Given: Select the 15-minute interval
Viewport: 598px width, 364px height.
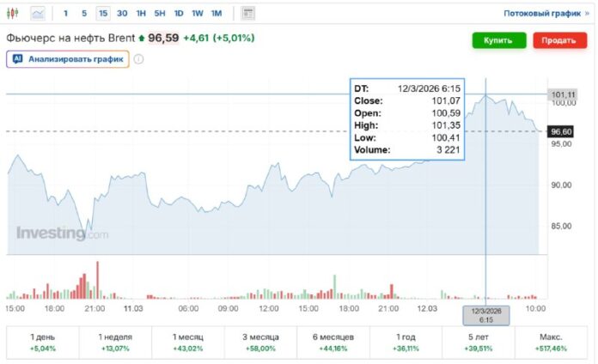Looking at the screenshot, I should 102,14.
